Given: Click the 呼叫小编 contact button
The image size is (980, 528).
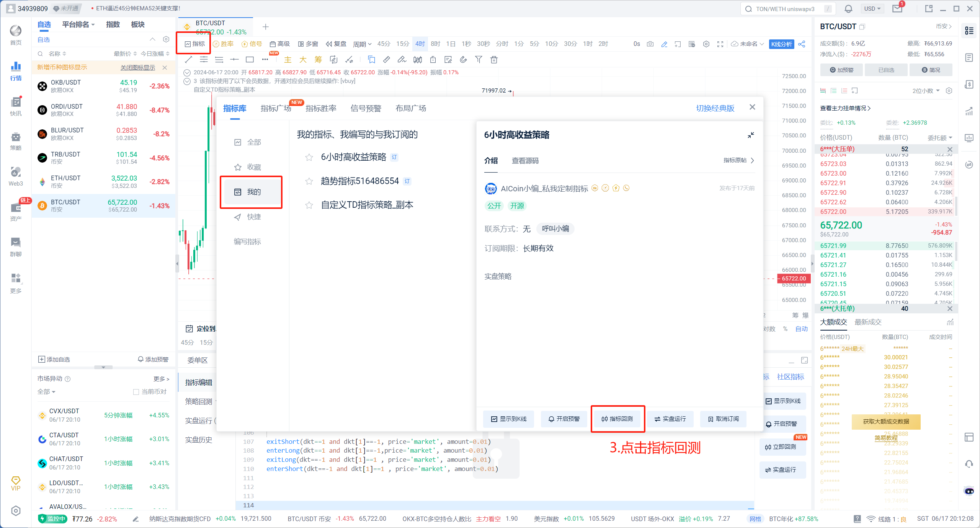Looking at the screenshot, I should click(x=555, y=229).
